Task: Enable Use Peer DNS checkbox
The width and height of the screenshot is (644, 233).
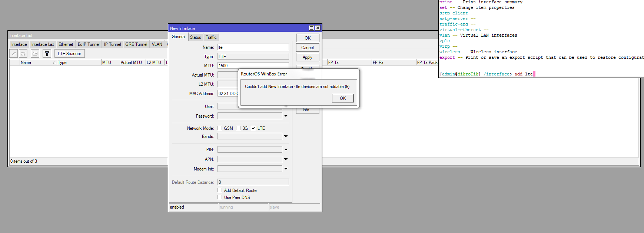Action: [220, 197]
